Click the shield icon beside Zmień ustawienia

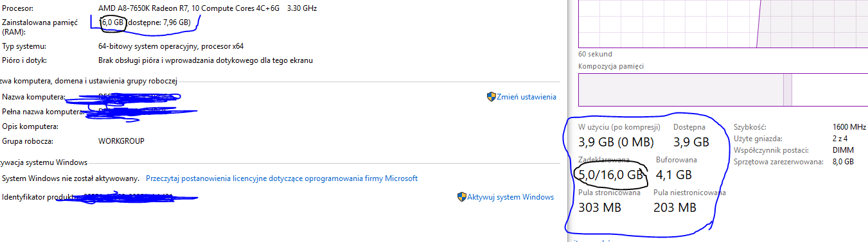click(x=492, y=97)
